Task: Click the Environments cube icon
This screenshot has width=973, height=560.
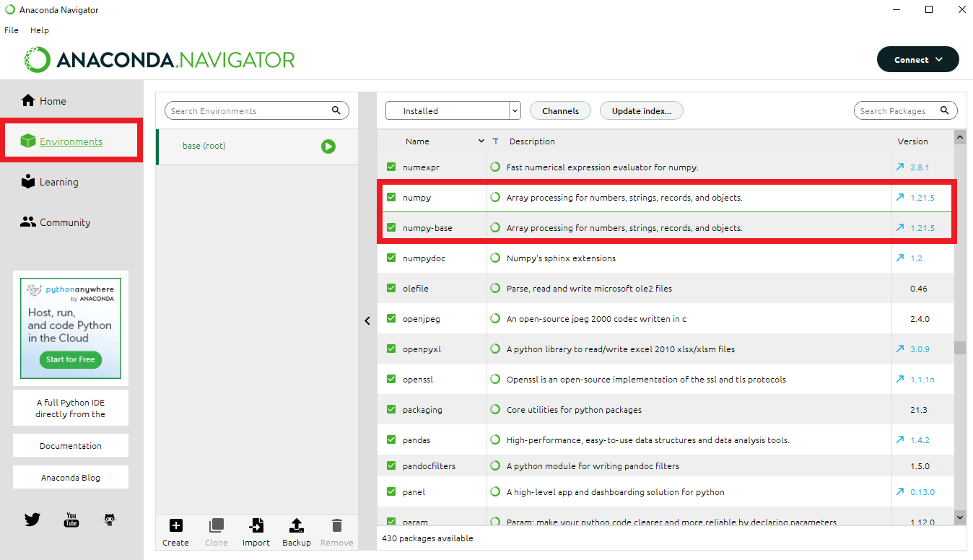Action: coord(28,141)
